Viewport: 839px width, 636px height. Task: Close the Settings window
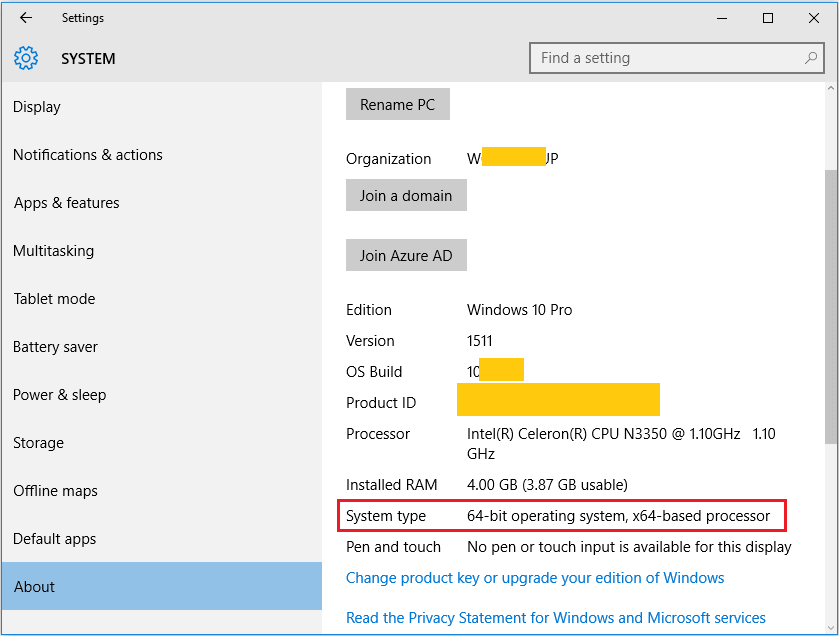pos(814,18)
